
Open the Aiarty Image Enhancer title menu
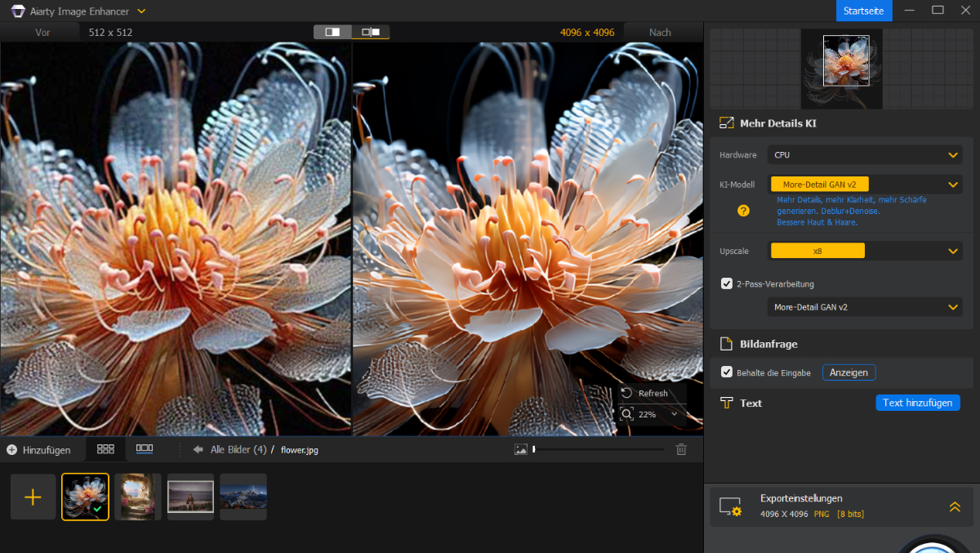click(141, 11)
